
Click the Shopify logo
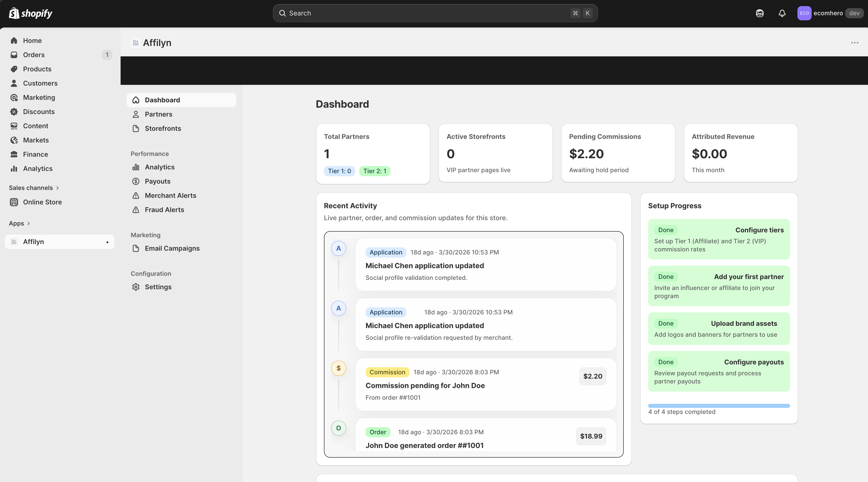click(x=30, y=13)
